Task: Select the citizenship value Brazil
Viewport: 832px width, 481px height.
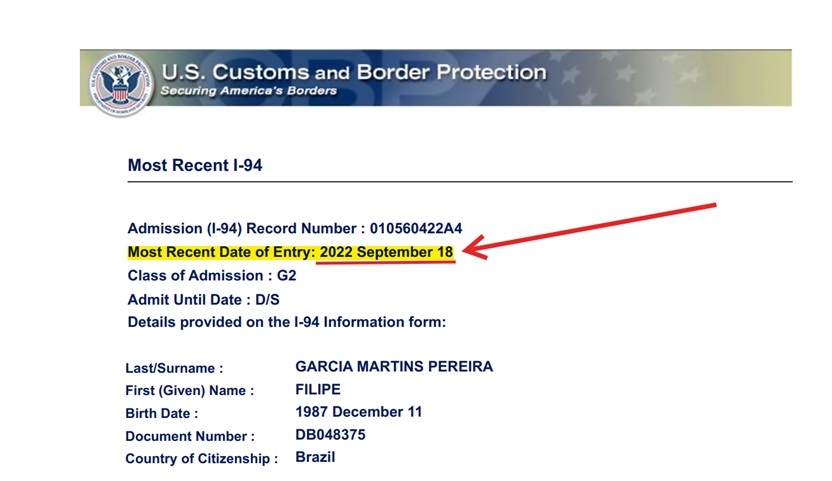Action: [x=315, y=457]
